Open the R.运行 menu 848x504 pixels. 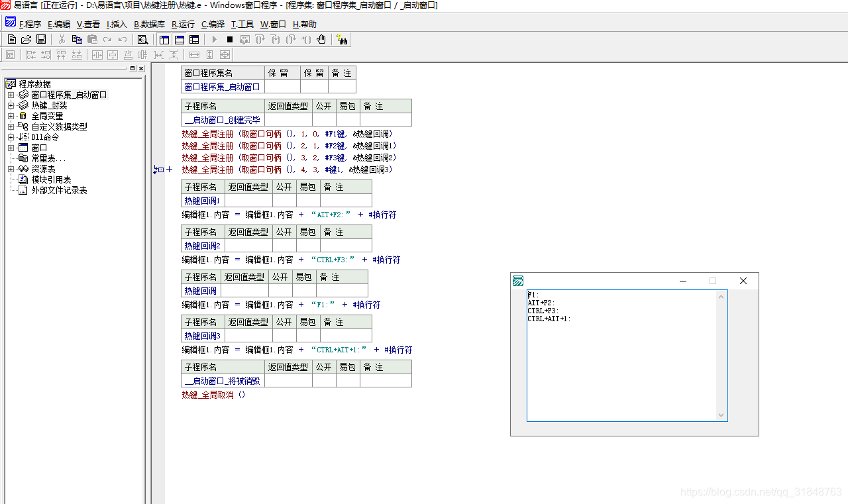point(183,24)
